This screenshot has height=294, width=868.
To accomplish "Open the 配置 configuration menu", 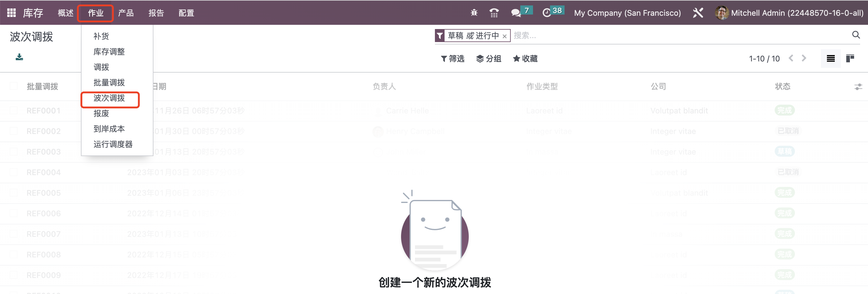I will [x=186, y=13].
